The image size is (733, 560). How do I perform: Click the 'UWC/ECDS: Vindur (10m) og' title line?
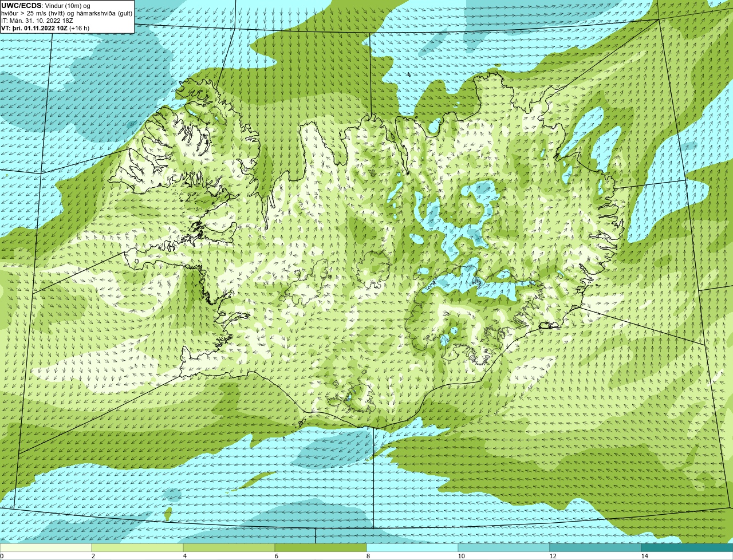pyautogui.click(x=46, y=6)
